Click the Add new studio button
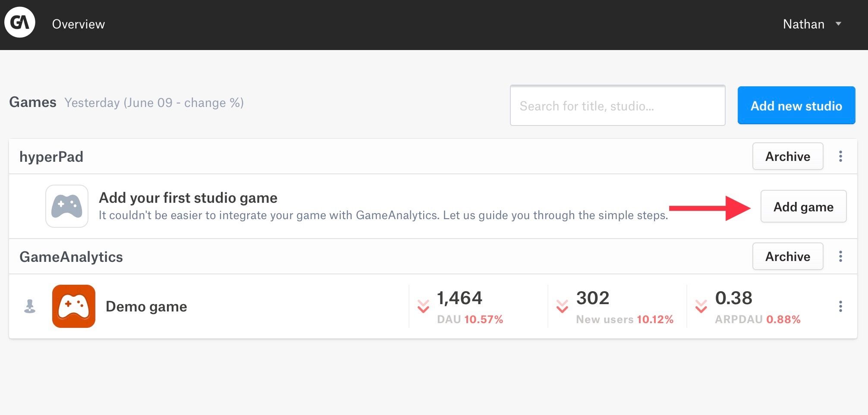The image size is (868, 415). 796,106
